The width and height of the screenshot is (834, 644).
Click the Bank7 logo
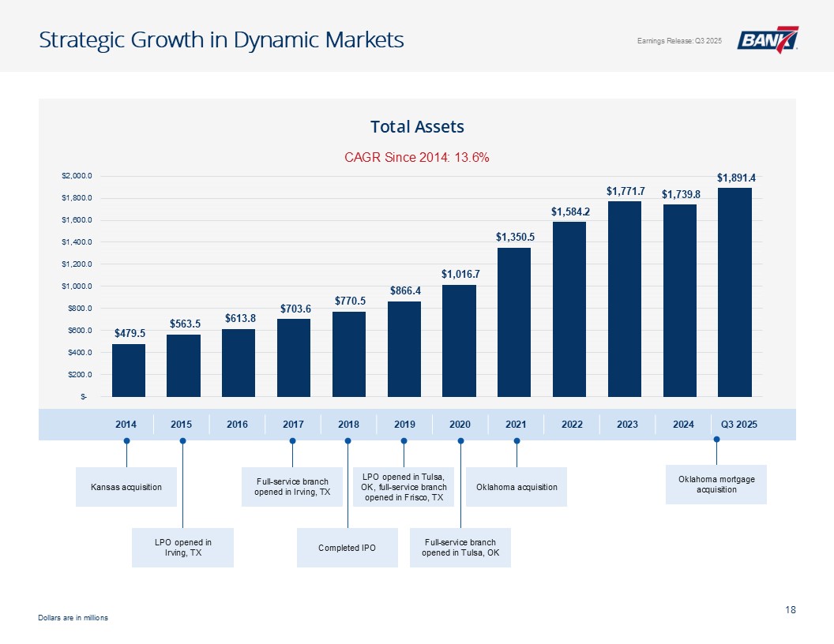pos(767,40)
